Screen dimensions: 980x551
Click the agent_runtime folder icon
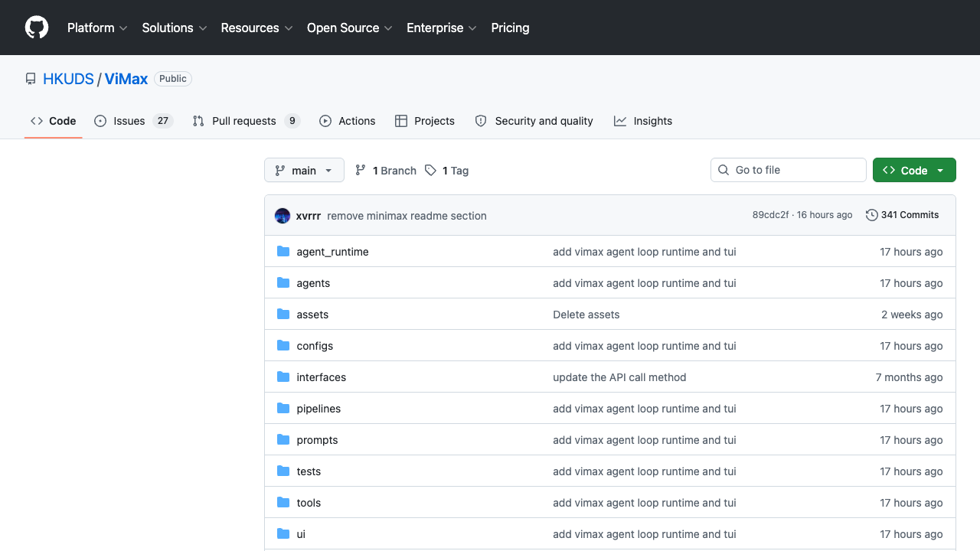pyautogui.click(x=283, y=251)
